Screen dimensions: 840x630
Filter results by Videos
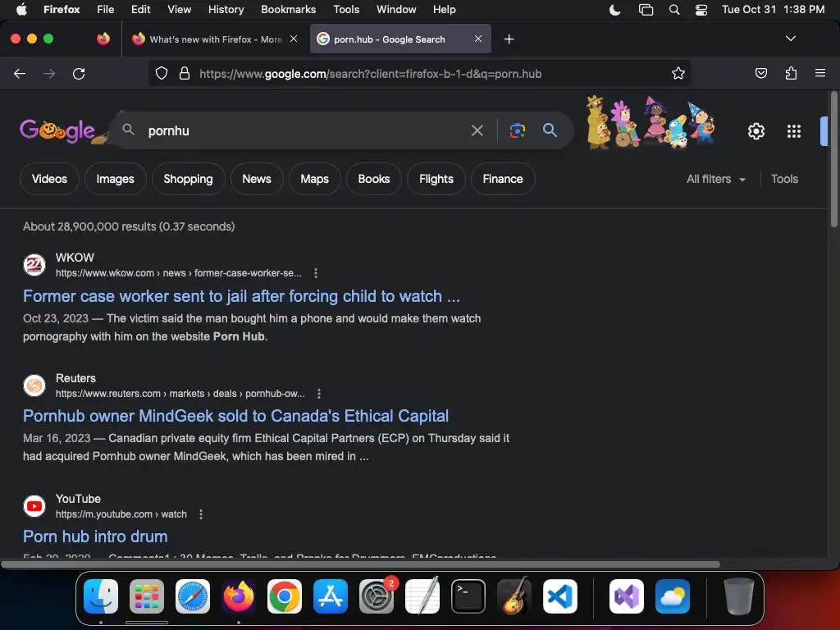pos(49,179)
